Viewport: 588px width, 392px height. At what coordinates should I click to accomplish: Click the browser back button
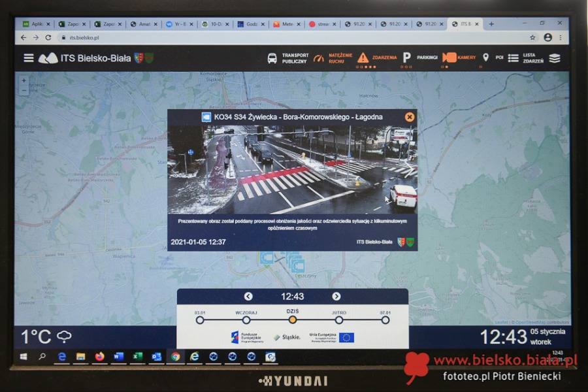pyautogui.click(x=24, y=37)
